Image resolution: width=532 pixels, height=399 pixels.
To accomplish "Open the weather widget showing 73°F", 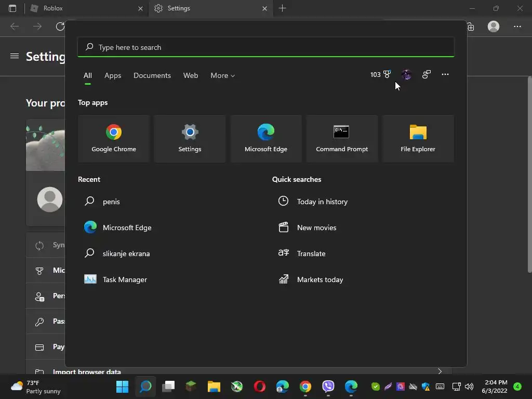I will 36,387.
